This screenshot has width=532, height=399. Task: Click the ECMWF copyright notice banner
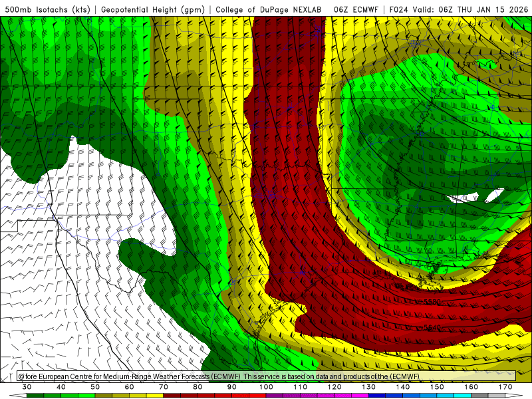(267, 376)
